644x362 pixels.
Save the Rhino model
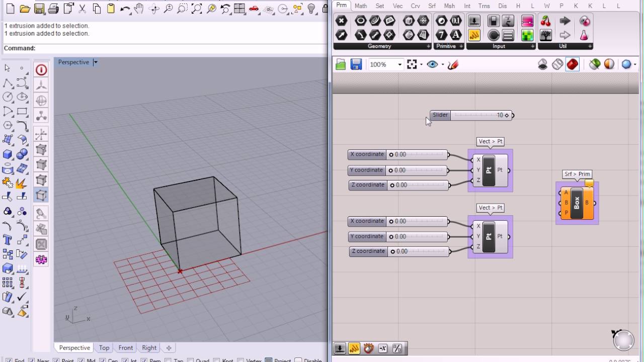click(x=39, y=9)
